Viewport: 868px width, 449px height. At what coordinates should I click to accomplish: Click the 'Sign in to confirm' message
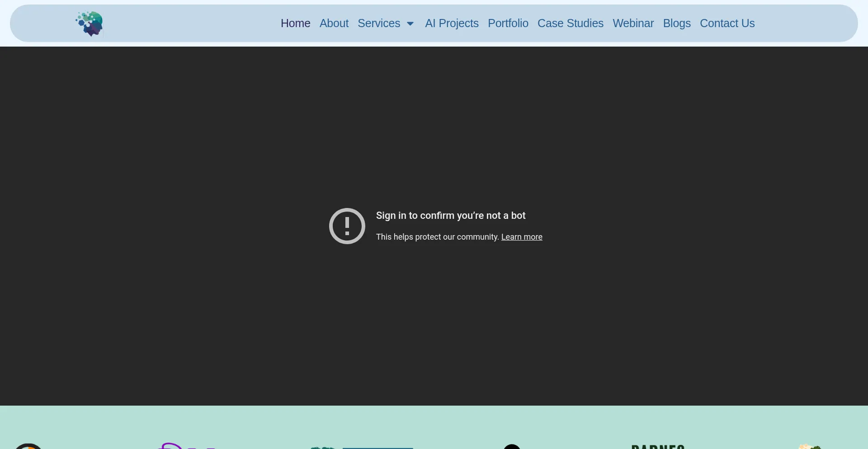[450, 216]
